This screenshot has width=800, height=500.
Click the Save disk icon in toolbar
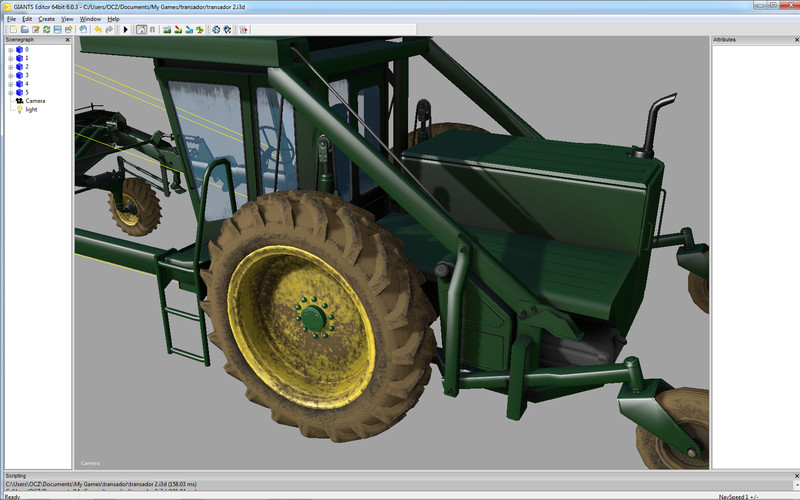tap(57, 30)
